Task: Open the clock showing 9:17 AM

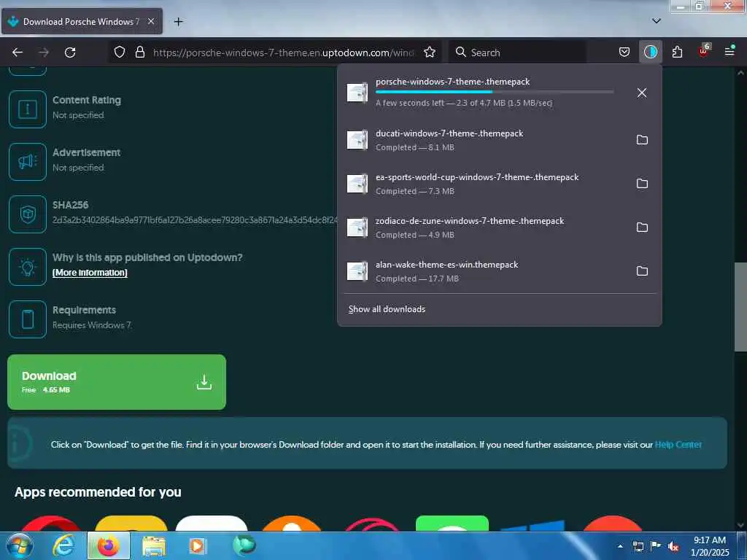Action: tap(710, 545)
